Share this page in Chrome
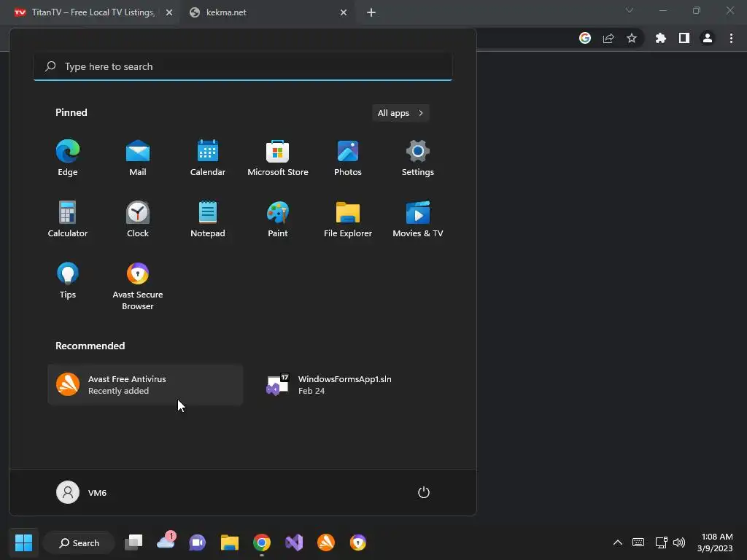747x560 pixels. click(x=608, y=38)
